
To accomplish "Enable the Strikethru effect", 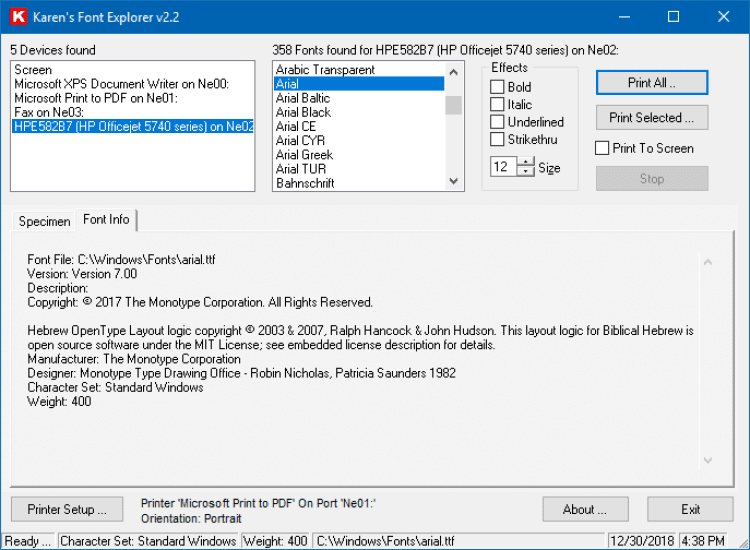I will pos(497,140).
